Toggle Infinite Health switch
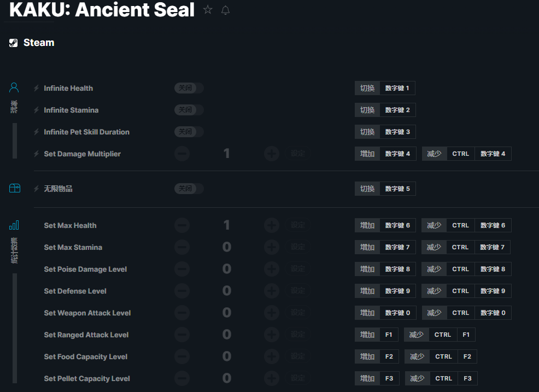 [189, 88]
